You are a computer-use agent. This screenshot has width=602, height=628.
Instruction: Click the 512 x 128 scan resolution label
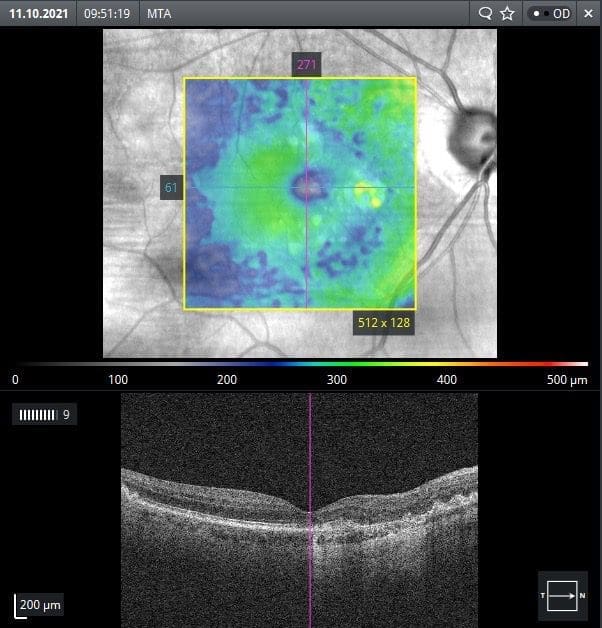tap(385, 323)
